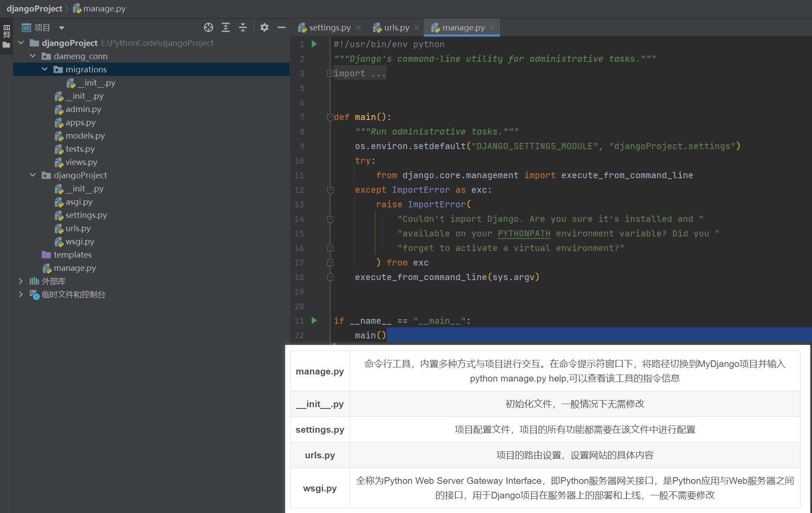This screenshot has width=812, height=513.
Task: Collapse the except block fold marker line 12
Action: pyautogui.click(x=330, y=190)
